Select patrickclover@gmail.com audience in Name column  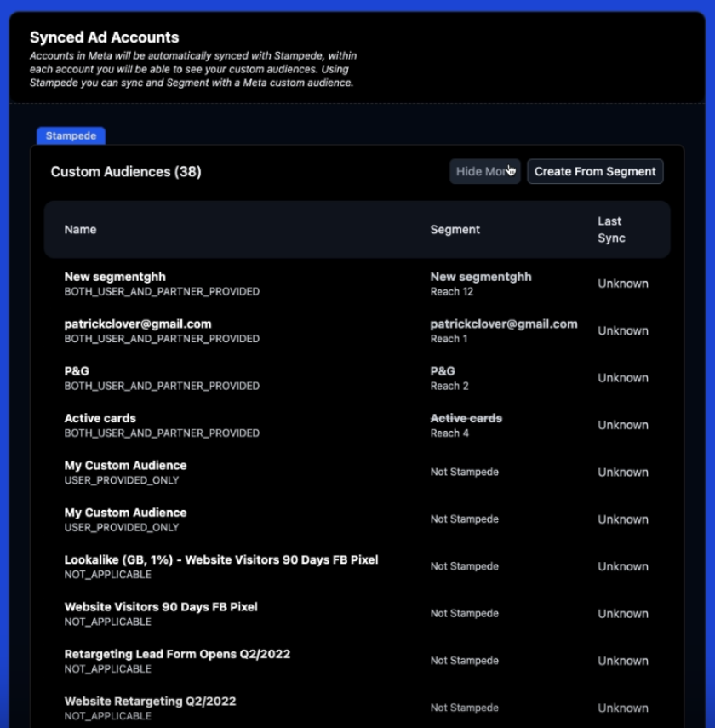tap(138, 324)
